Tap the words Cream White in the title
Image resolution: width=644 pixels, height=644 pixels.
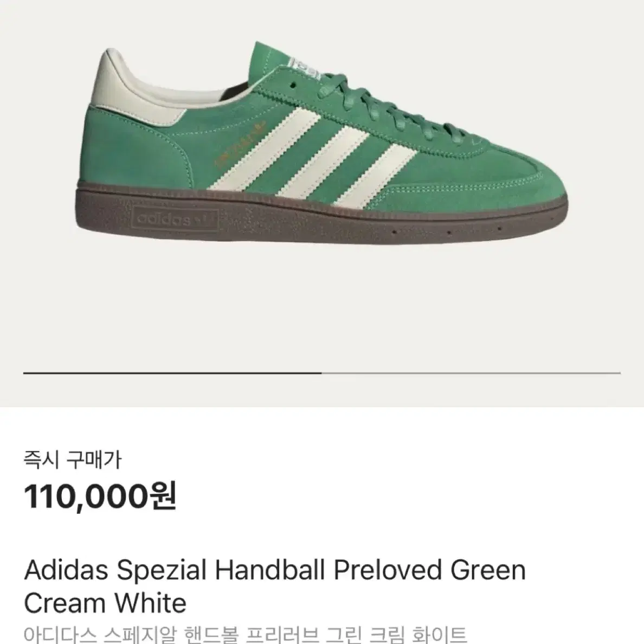105,603
